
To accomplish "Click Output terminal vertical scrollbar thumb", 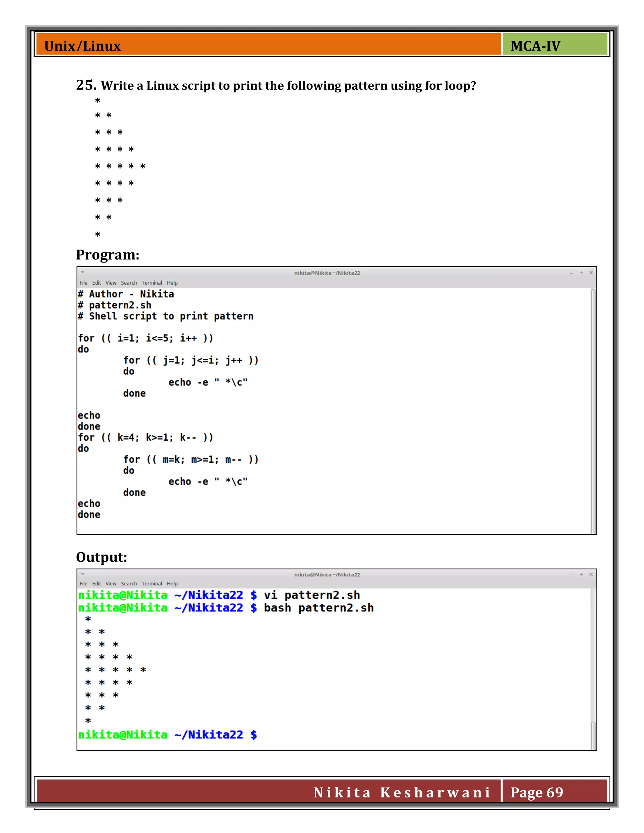I will tap(593, 735).
